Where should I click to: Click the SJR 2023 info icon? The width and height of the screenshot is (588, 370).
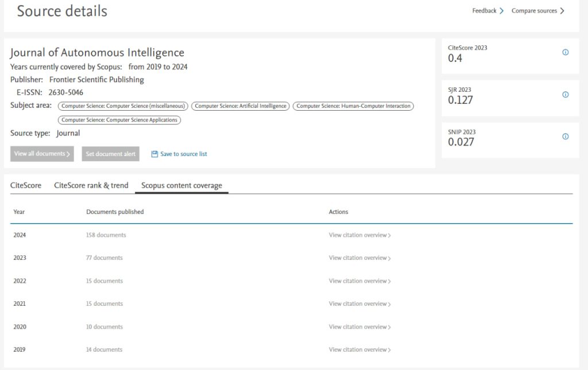[x=565, y=95]
